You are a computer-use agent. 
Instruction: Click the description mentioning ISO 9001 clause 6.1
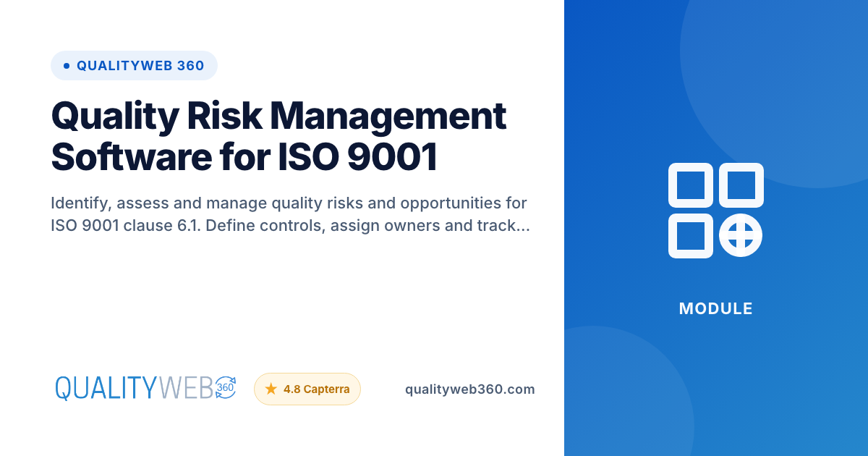(290, 214)
